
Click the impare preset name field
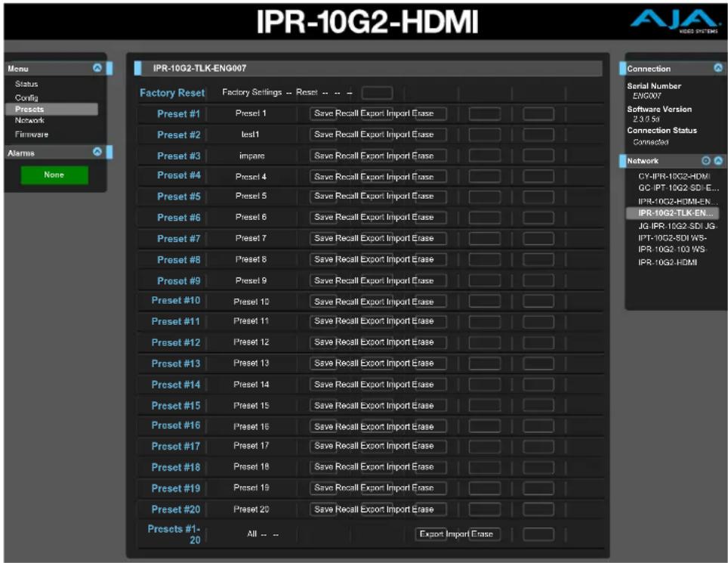252,156
